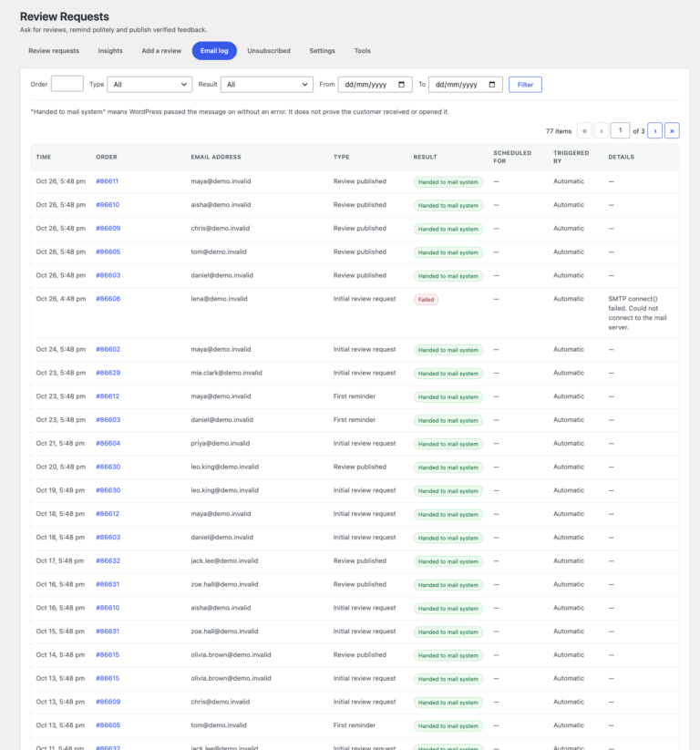Select email jack.lee@demo.invalid in Oct 17 row
700x750 pixels.
tap(224, 561)
